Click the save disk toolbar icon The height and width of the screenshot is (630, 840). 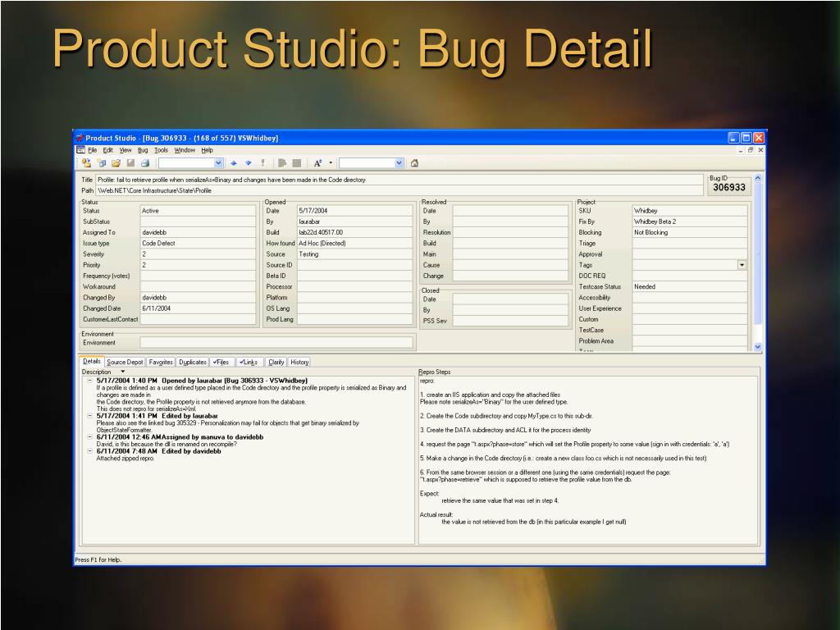(x=130, y=163)
